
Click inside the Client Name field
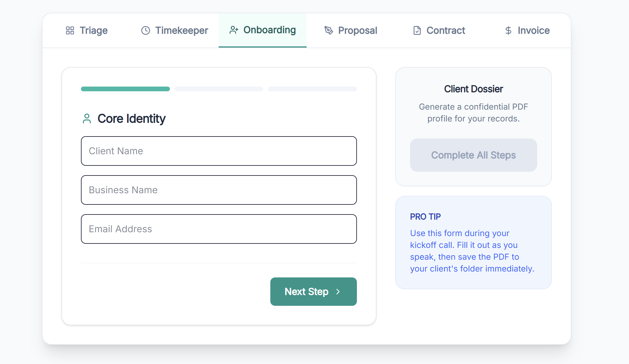[219, 151]
